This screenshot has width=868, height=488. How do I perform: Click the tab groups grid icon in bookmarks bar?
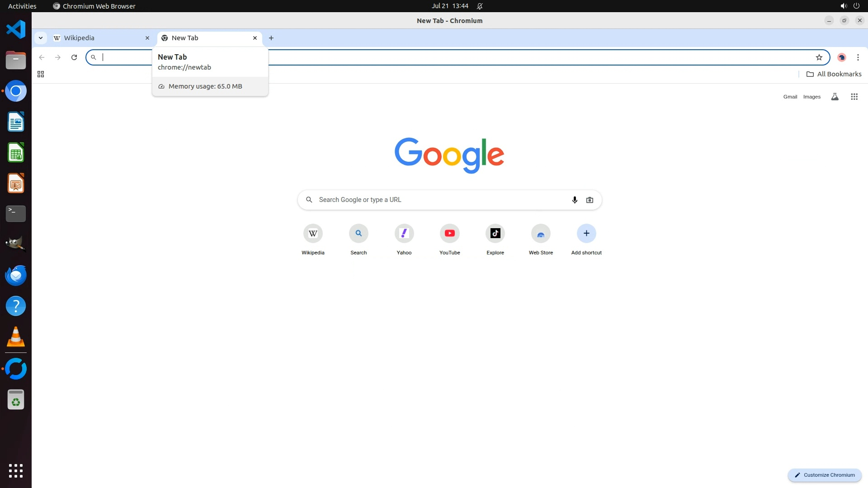[x=41, y=74]
